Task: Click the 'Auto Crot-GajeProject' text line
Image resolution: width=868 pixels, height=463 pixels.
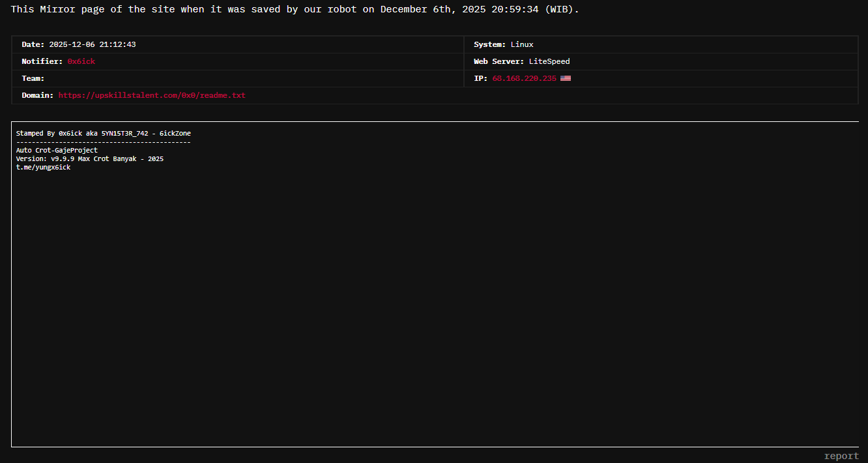Action: (x=57, y=151)
